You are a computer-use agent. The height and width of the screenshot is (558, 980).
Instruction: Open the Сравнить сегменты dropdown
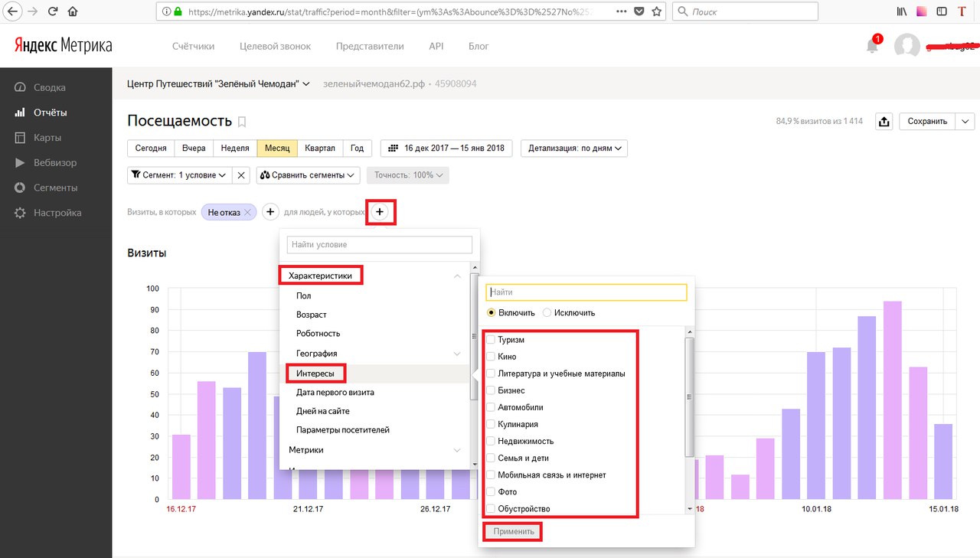click(x=309, y=175)
